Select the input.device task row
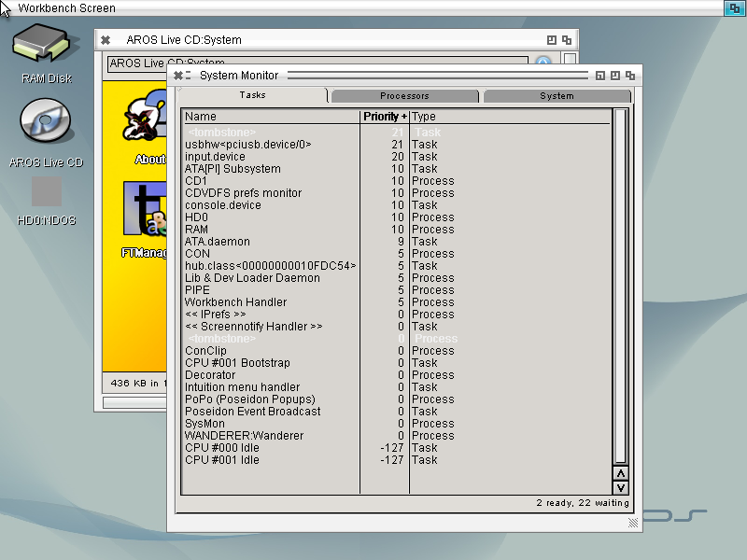The height and width of the screenshot is (560, 747). point(397,157)
